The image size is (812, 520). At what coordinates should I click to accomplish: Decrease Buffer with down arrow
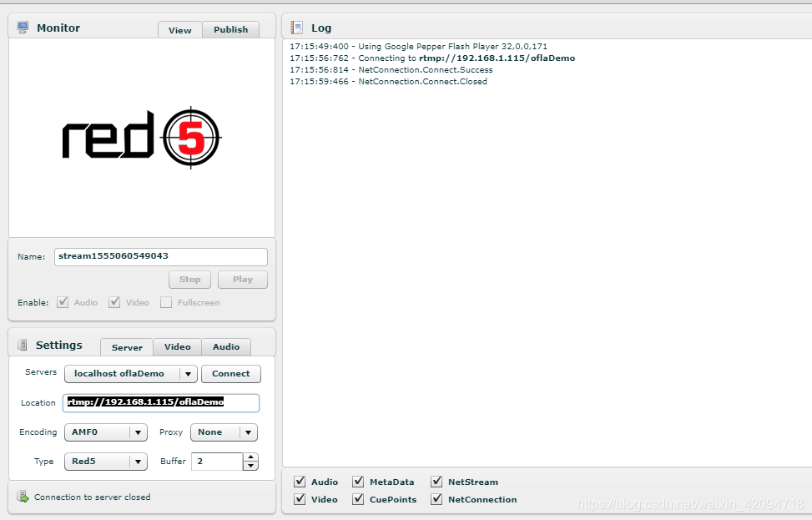pos(250,466)
